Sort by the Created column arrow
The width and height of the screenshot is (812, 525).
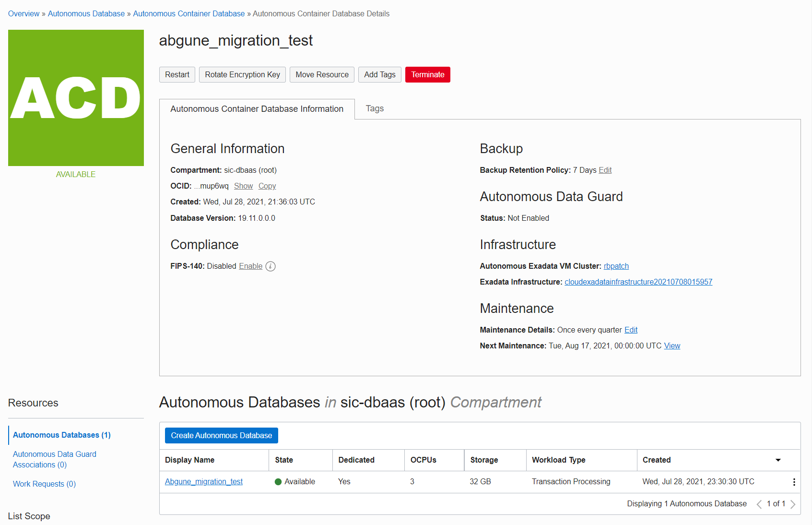778,460
